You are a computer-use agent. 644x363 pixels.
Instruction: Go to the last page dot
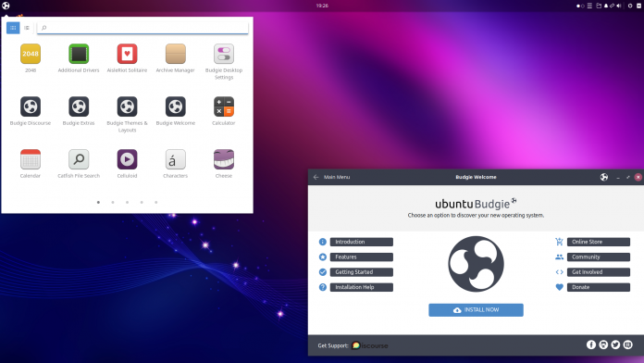[x=156, y=202]
